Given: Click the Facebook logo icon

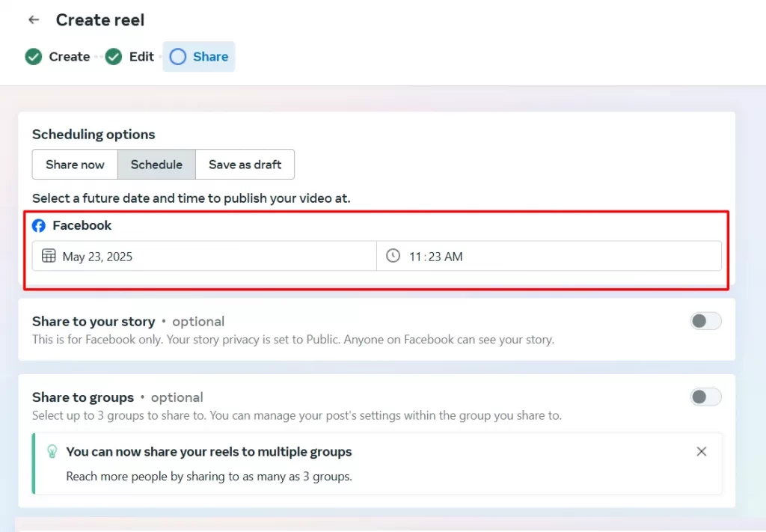Looking at the screenshot, I should click(x=39, y=226).
